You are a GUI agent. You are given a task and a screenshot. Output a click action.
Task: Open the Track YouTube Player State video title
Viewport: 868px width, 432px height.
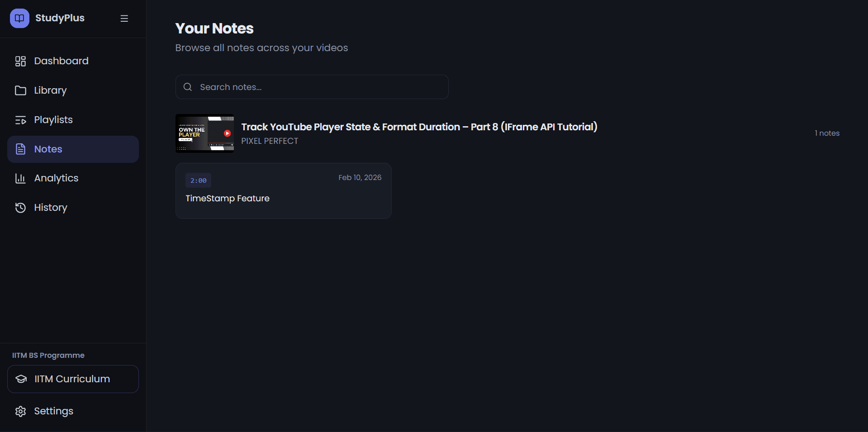[419, 127]
